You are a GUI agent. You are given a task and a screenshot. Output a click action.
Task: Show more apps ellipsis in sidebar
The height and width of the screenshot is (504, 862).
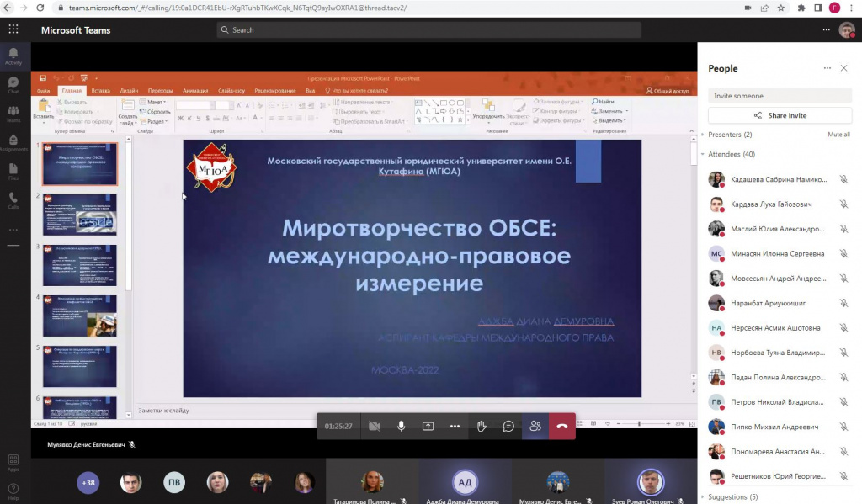tap(13, 230)
